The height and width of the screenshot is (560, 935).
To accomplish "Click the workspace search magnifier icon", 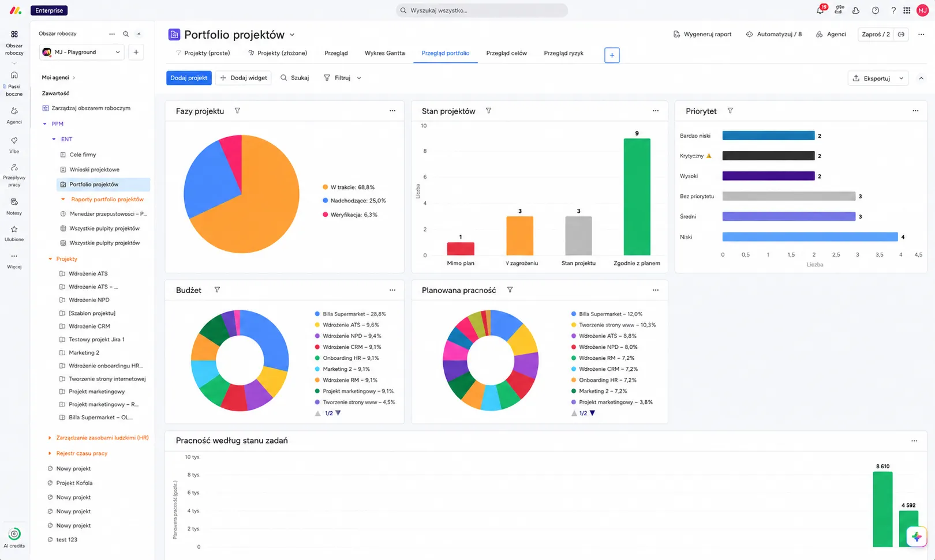I will pos(126,34).
